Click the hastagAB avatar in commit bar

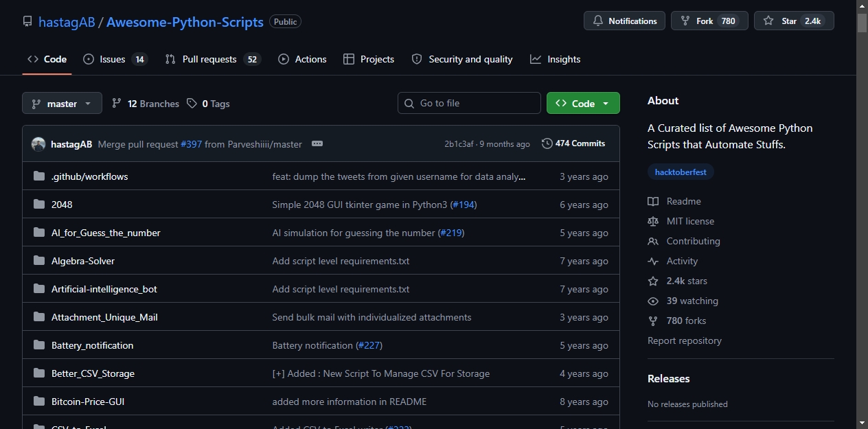click(38, 144)
